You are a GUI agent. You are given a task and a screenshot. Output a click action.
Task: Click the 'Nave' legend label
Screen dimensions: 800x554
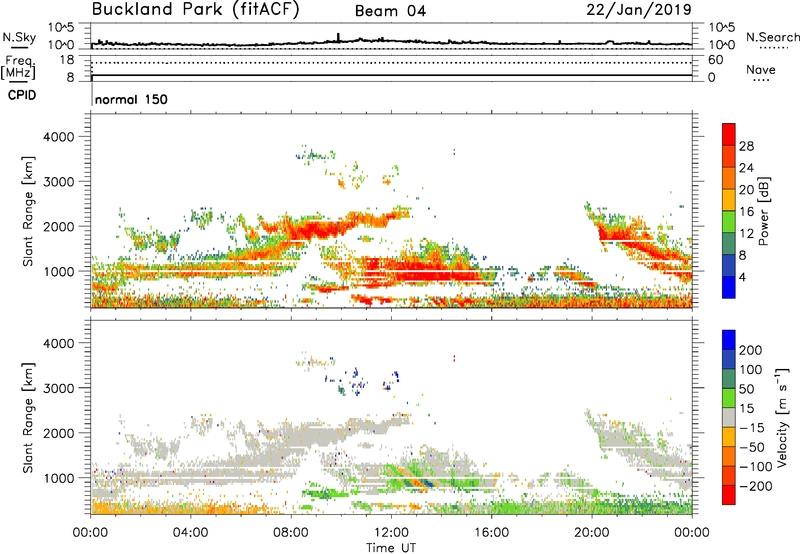click(761, 69)
